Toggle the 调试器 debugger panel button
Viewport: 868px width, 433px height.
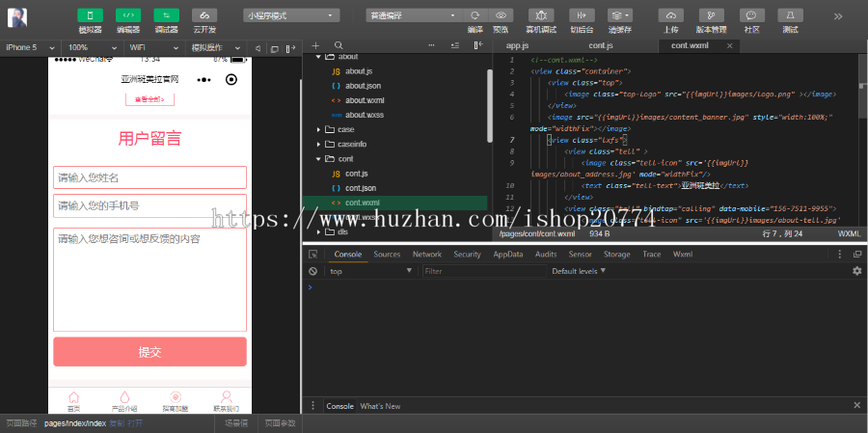click(166, 15)
